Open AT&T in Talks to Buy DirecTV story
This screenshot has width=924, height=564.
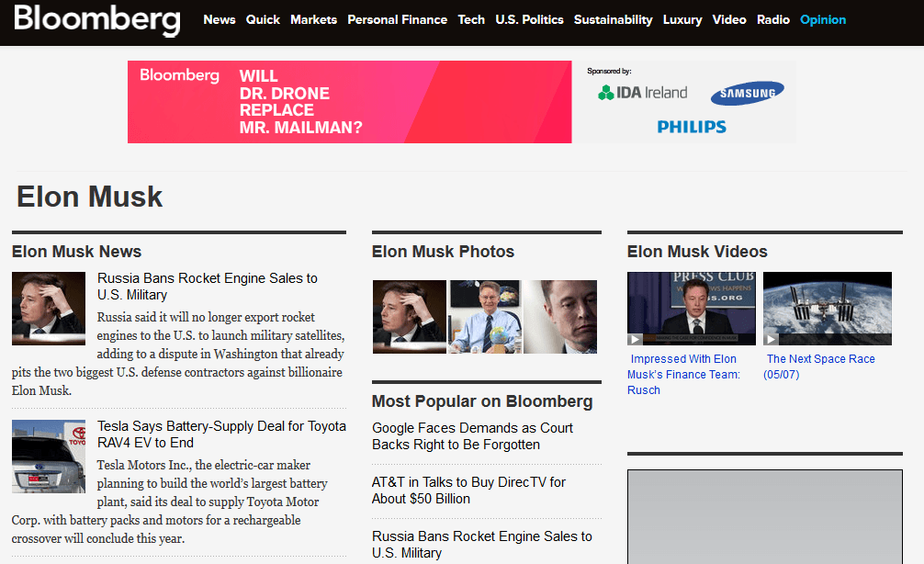click(x=468, y=491)
